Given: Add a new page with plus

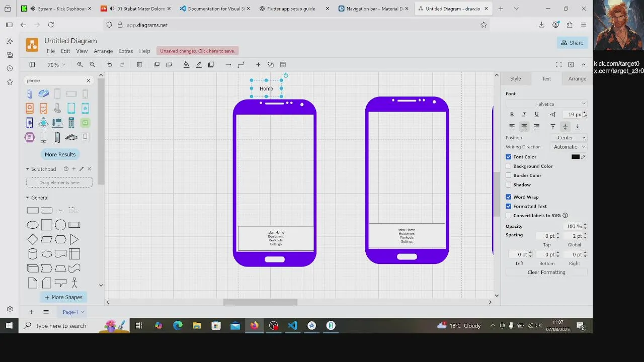Looking at the screenshot, I should (31, 312).
